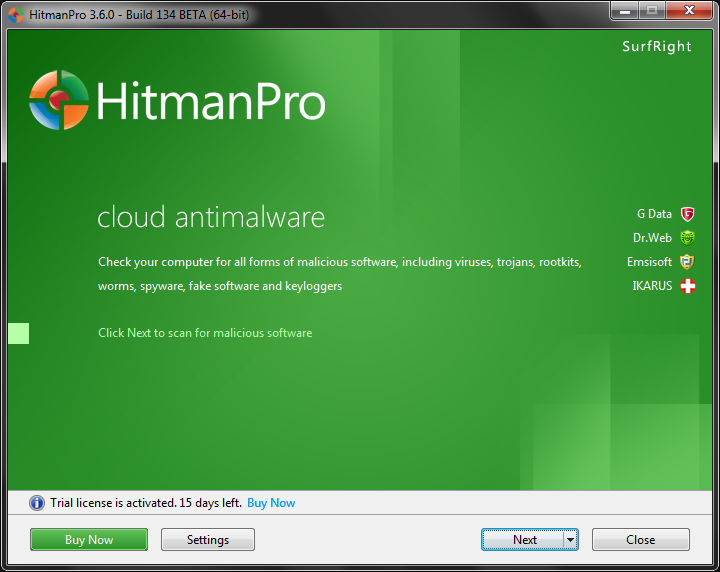Click Next to start the scan
Image resolution: width=720 pixels, height=572 pixels.
[x=523, y=540]
